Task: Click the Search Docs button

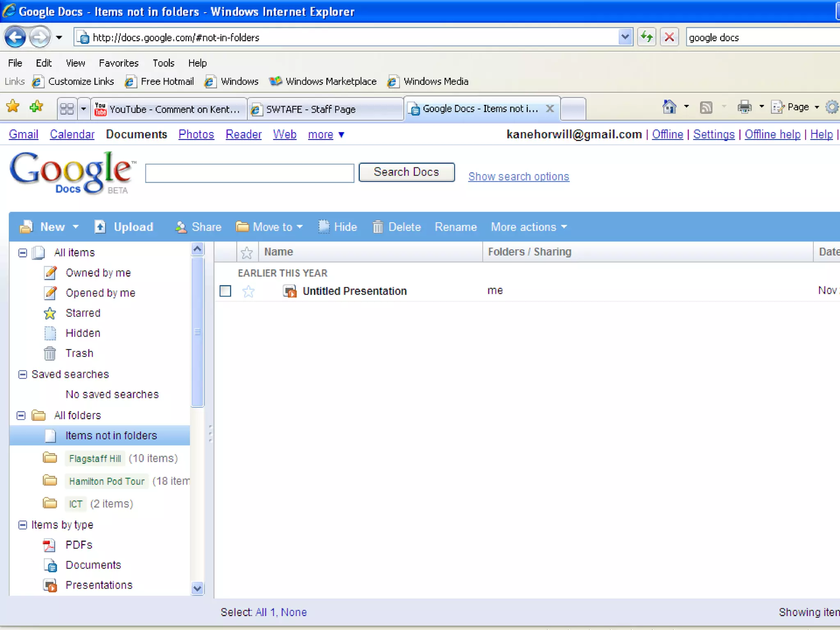Action: [406, 172]
